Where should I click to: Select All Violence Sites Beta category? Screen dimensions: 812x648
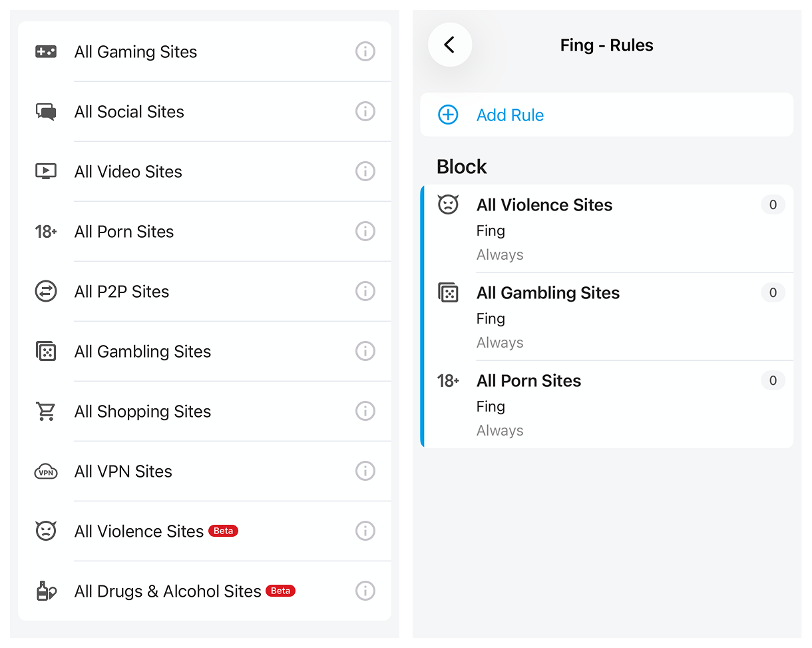[139, 531]
